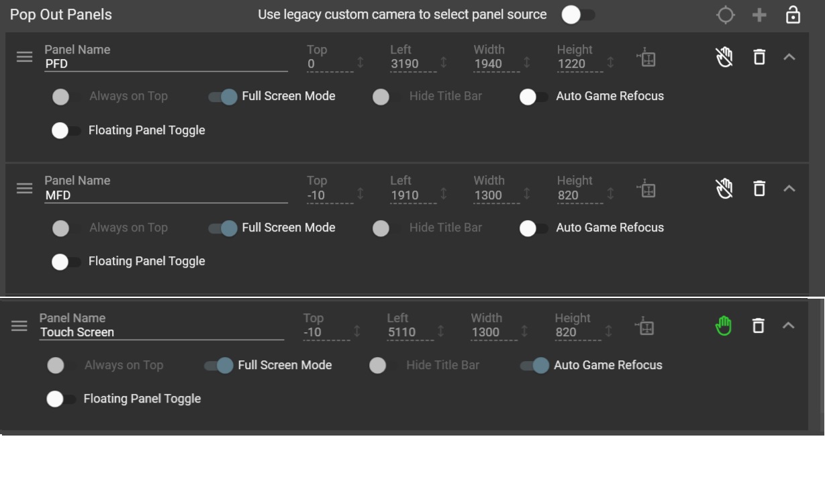Click the display icon next to MFD Height
Viewport: 825px width, 504px height.
tap(648, 190)
